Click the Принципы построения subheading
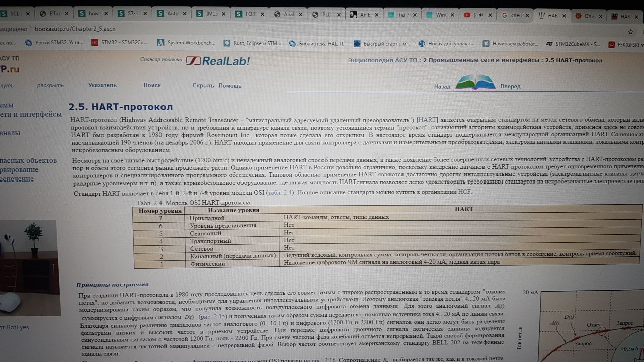Viewport: 644px width, 362px height. [x=113, y=285]
